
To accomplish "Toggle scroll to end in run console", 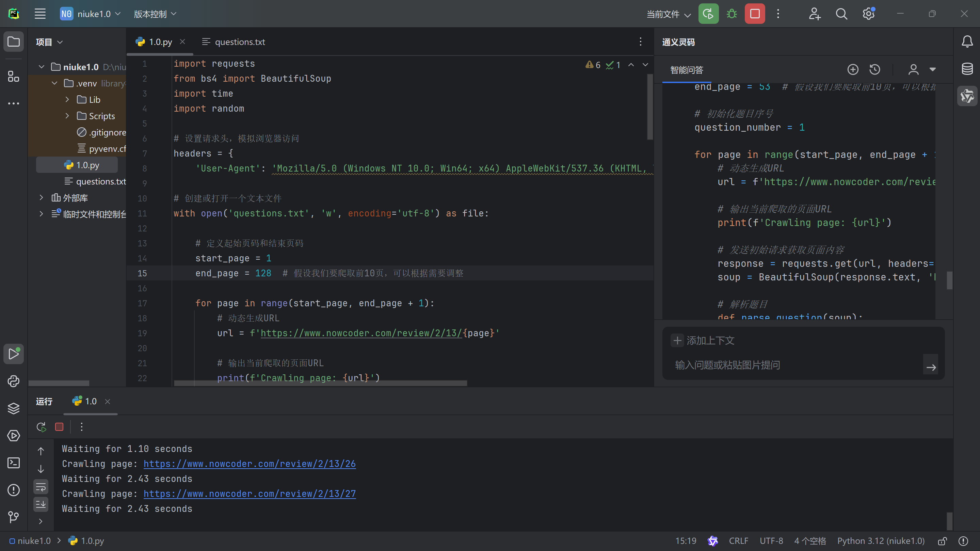I will (x=41, y=504).
